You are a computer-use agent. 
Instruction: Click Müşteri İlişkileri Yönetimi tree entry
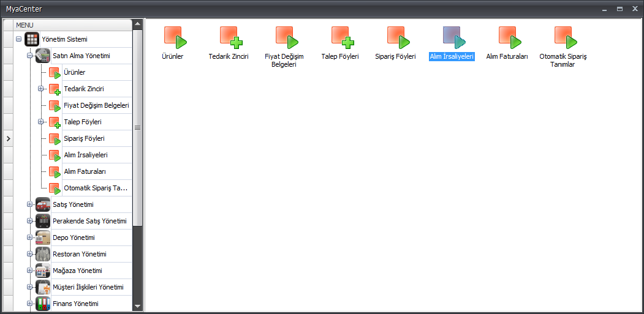(x=88, y=287)
